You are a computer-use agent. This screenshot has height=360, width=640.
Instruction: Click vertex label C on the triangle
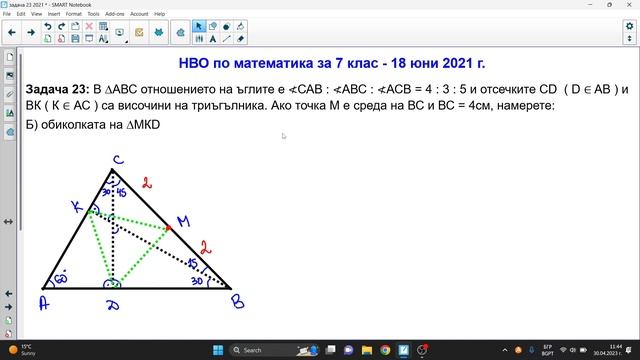pos(118,160)
